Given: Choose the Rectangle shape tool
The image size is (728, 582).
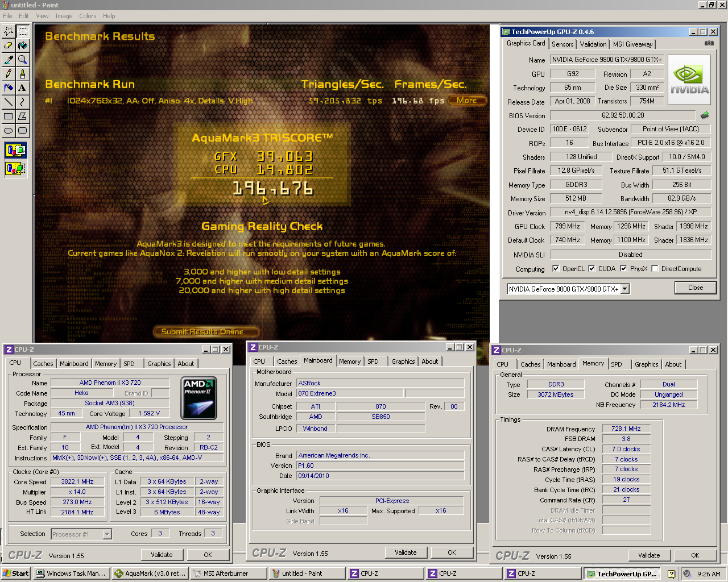Looking at the screenshot, I should click(9, 117).
